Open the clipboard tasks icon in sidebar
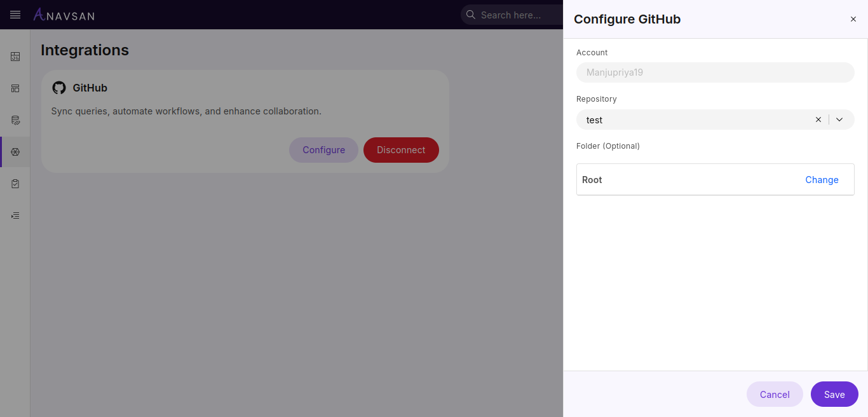Screen dimensions: 868x417 point(15,184)
